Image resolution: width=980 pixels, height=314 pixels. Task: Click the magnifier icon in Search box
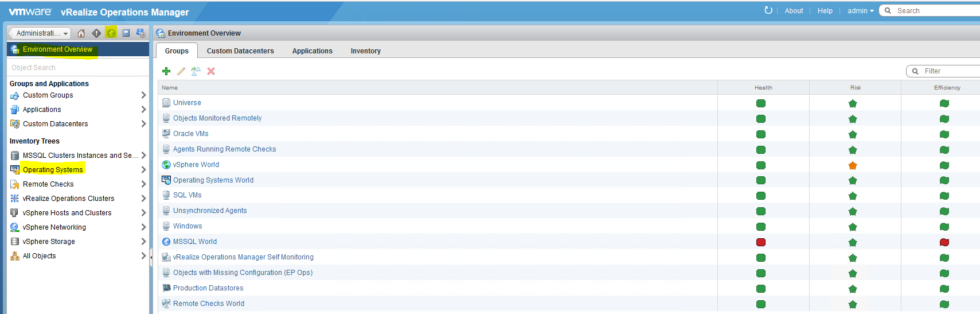coord(888,10)
